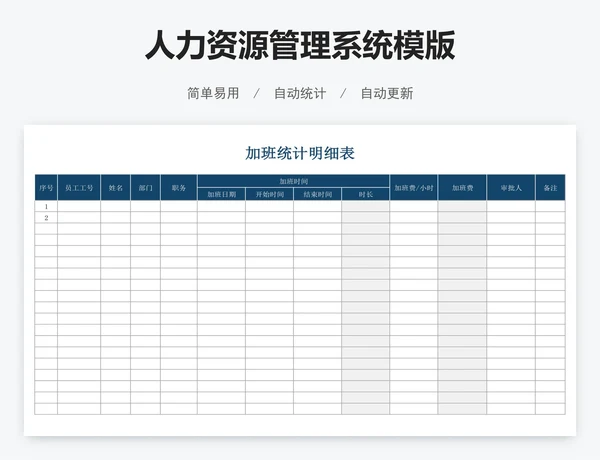Click the gray 时长 cell in row 1

pos(366,206)
